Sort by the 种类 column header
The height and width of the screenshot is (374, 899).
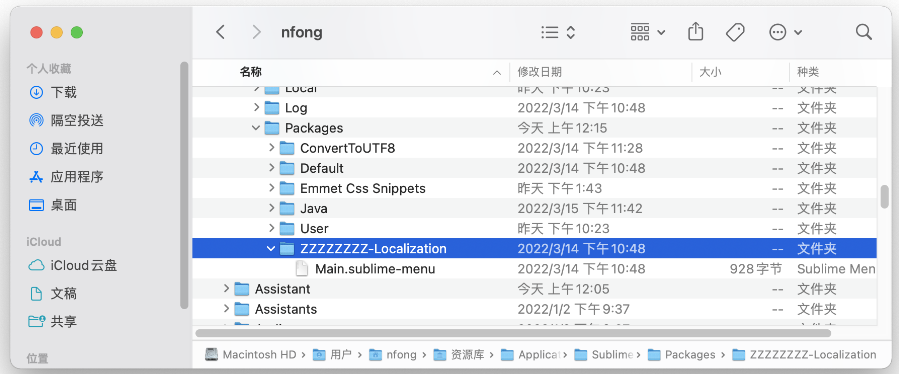tap(808, 72)
